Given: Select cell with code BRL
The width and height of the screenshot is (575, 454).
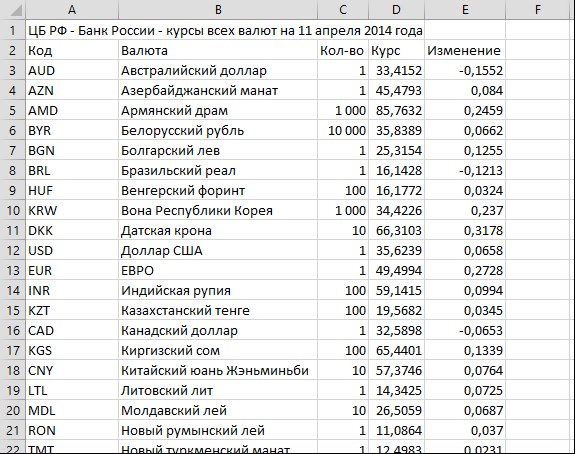Looking at the screenshot, I should (72, 171).
